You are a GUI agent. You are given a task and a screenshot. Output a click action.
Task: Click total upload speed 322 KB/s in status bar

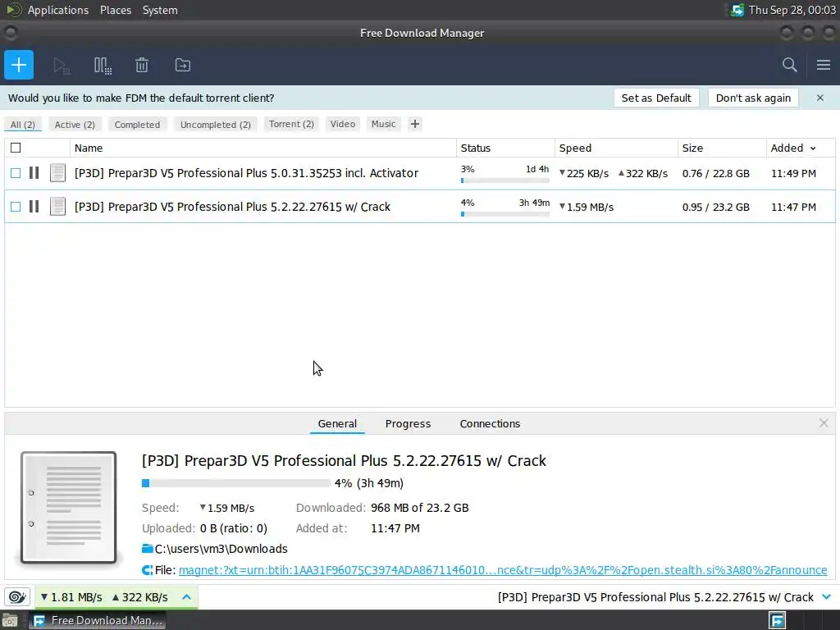(x=139, y=597)
